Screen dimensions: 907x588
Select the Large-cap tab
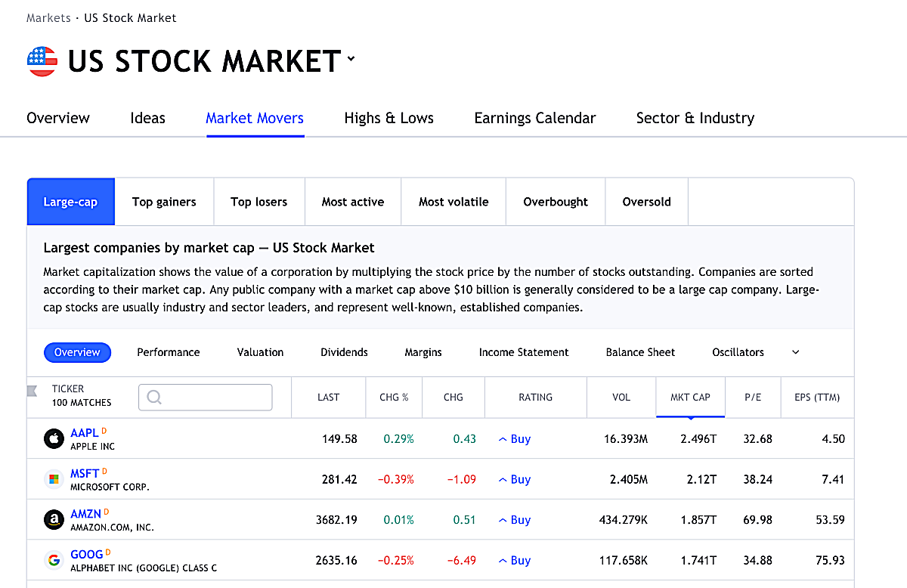tap(70, 202)
